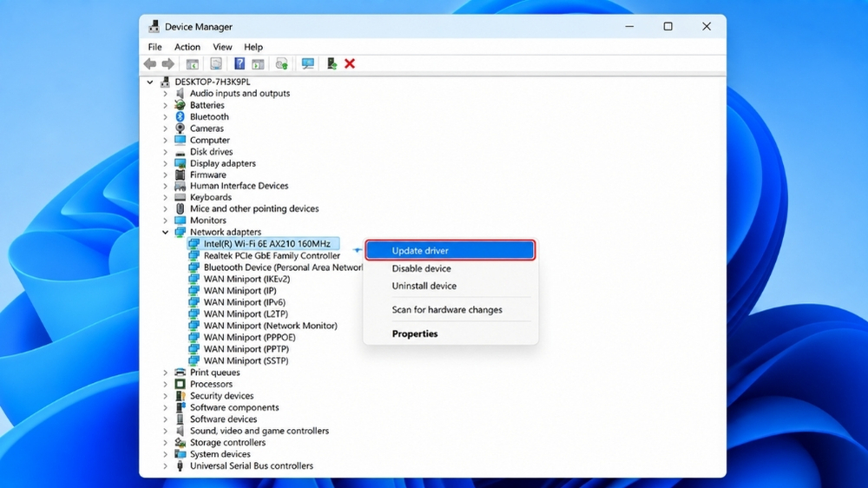Screen dimensions: 868x488
Task: Select Scan for hardware changes menu entry
Action: point(450,310)
